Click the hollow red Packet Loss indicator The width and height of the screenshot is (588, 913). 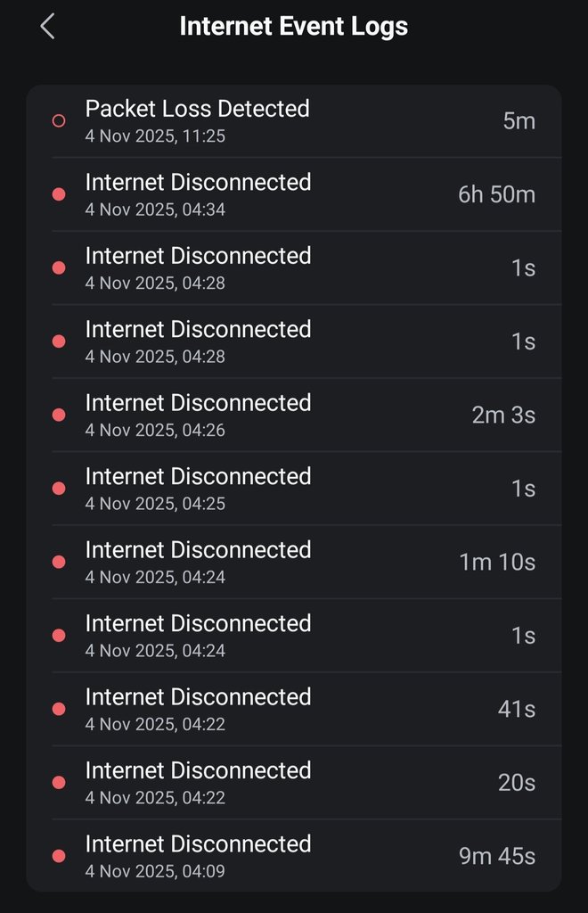tap(59, 121)
